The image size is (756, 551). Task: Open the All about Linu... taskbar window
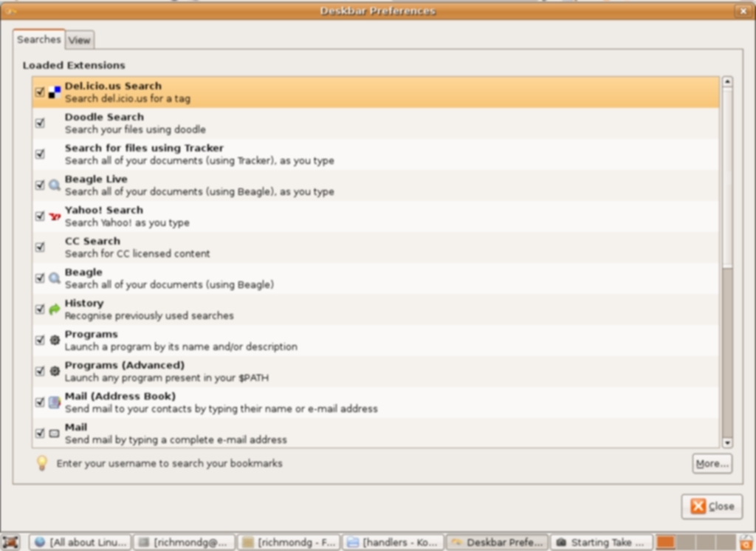coord(80,542)
